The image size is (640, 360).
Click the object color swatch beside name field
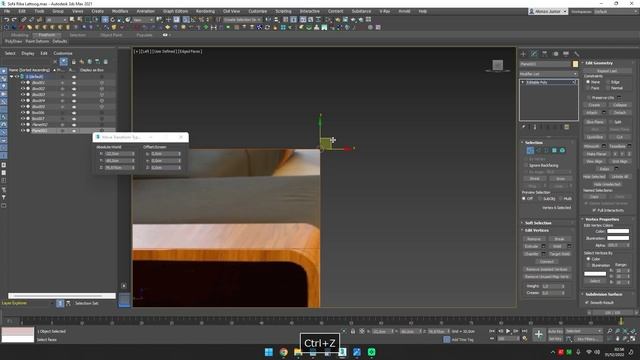pos(575,64)
